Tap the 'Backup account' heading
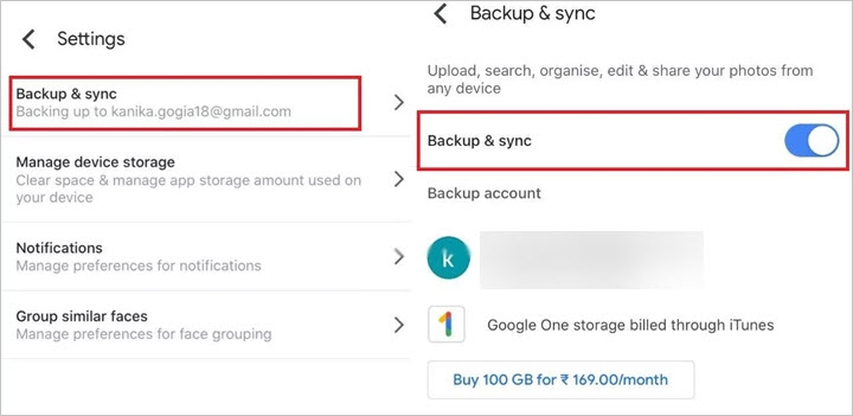 click(x=484, y=193)
